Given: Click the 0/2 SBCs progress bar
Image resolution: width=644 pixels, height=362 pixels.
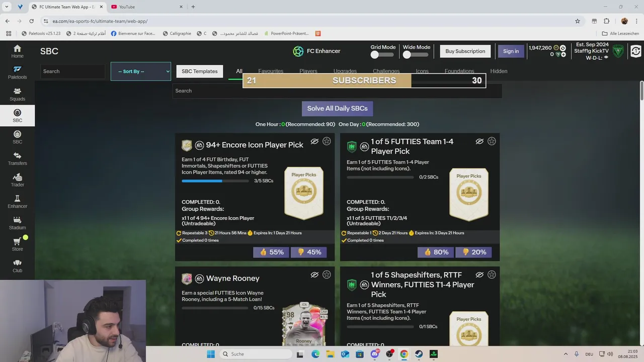Looking at the screenshot, I should [381, 177].
